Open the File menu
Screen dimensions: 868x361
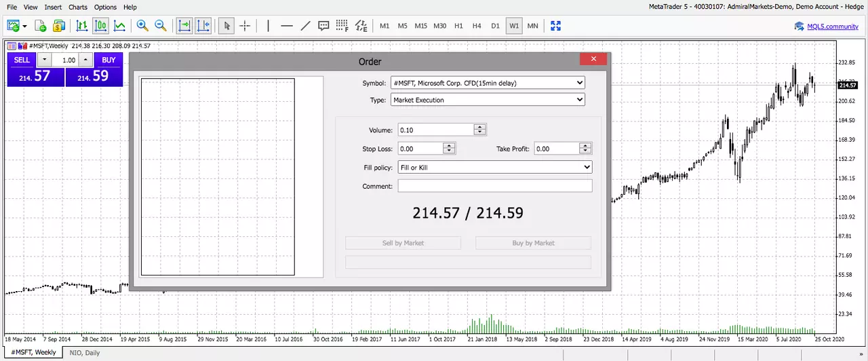coord(12,7)
